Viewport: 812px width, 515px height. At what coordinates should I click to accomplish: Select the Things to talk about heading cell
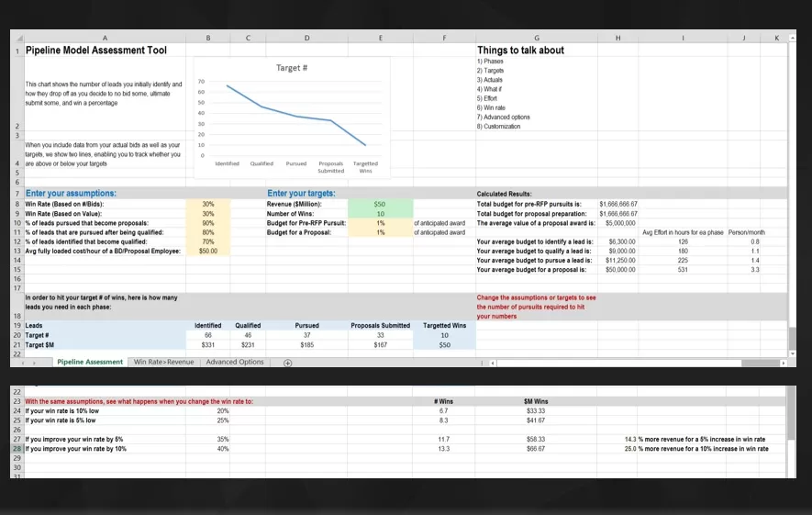520,50
